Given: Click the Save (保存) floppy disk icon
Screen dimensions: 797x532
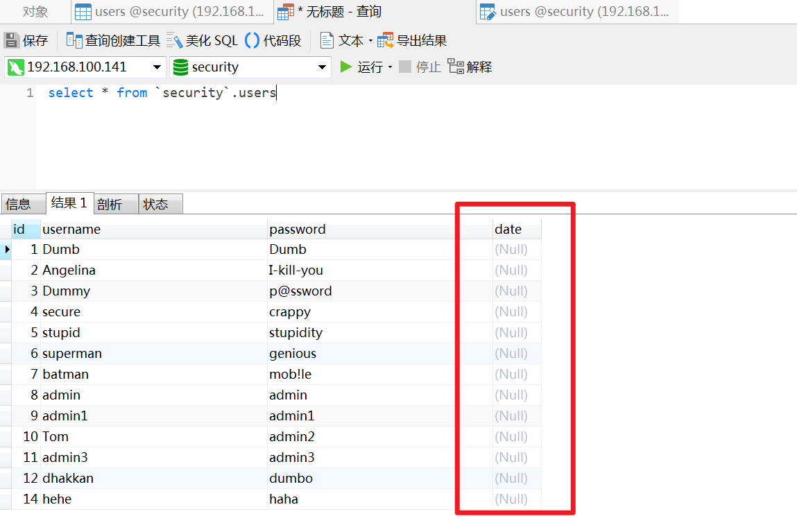Looking at the screenshot, I should point(11,40).
